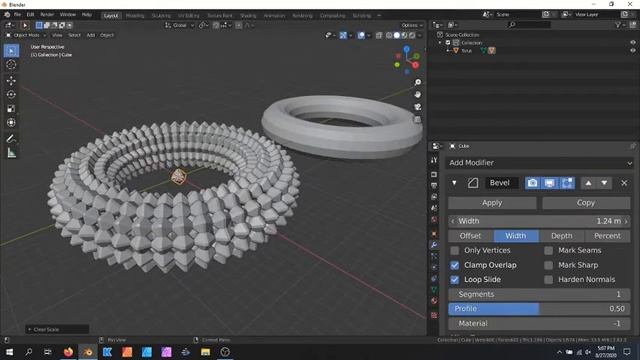This screenshot has height=360, width=640.
Task: Toggle Bevel modifier viewport display button
Action: [x=550, y=183]
